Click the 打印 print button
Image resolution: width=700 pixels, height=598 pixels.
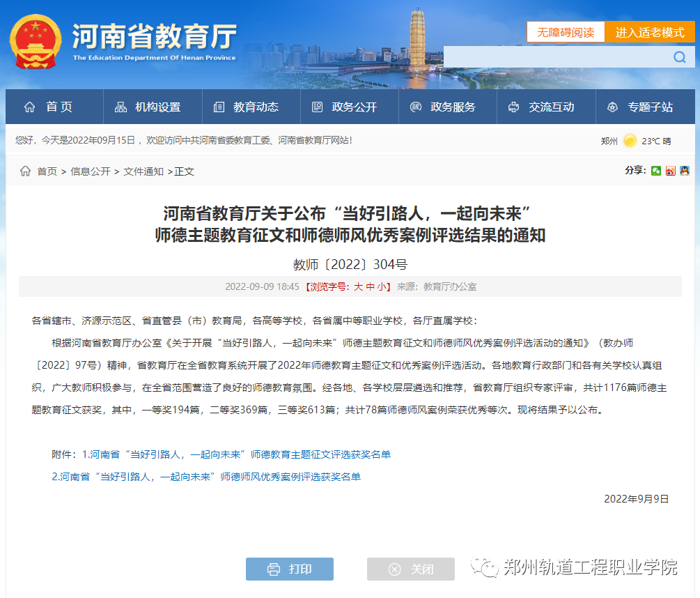(x=290, y=569)
